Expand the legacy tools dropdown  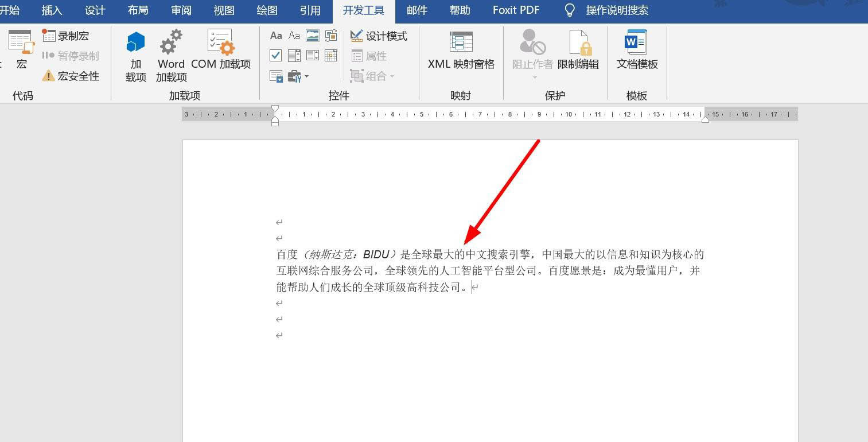pos(298,76)
